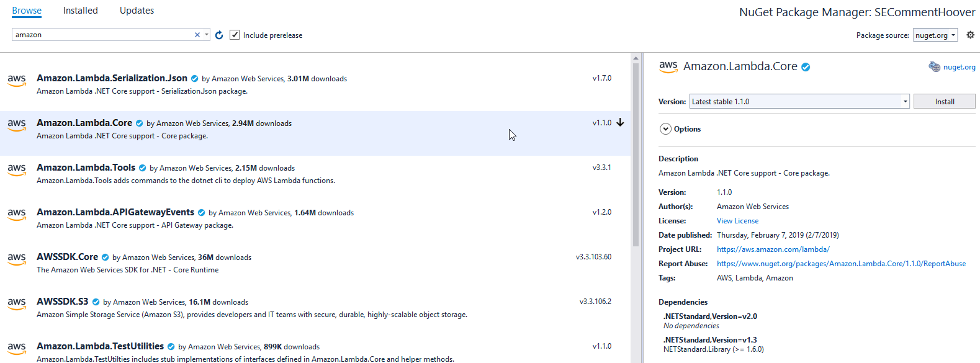Open the search history dropdown arrow
Screen dimensions: 980x363
(x=207, y=35)
